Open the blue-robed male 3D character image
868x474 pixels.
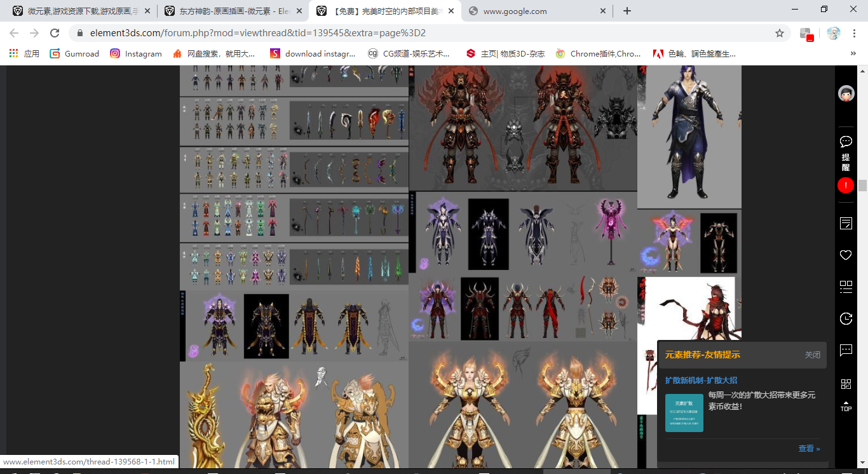pyautogui.click(x=689, y=137)
